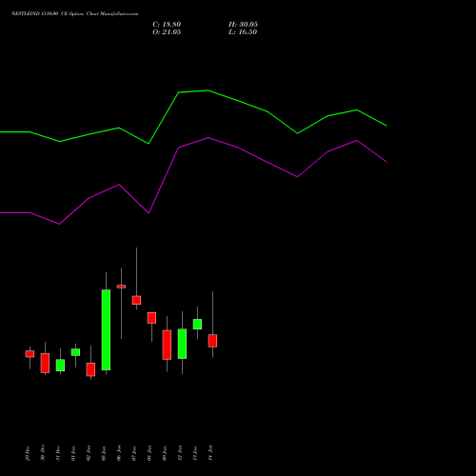The height and width of the screenshot is (476, 476).
Task: Click the 07 Jan date label
Action: pyautogui.click(x=134, y=453)
